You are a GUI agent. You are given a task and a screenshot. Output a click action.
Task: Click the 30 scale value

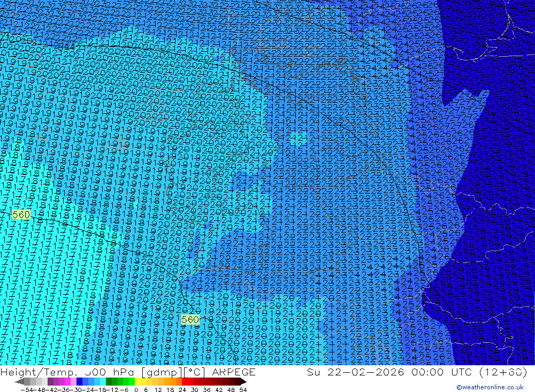(x=195, y=390)
